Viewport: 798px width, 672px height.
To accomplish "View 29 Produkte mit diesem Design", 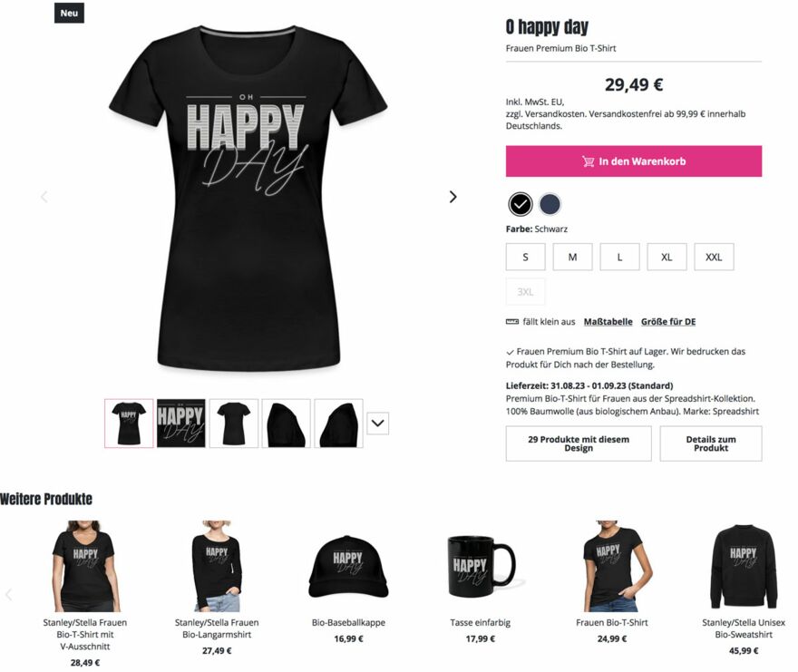I will pyautogui.click(x=579, y=443).
